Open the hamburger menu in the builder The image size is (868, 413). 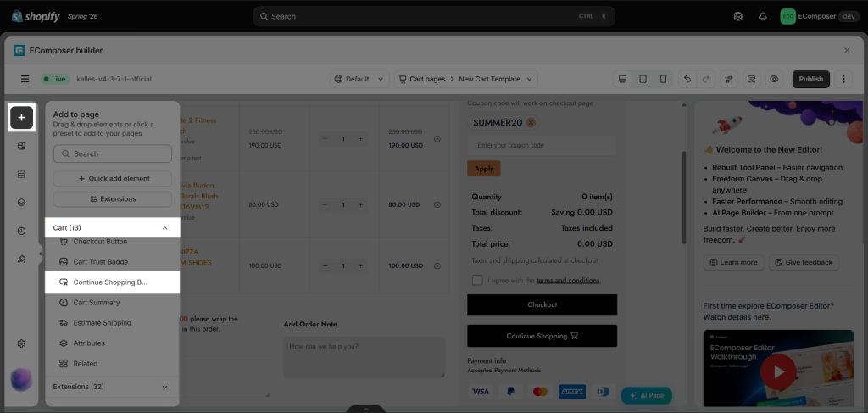[x=25, y=79]
